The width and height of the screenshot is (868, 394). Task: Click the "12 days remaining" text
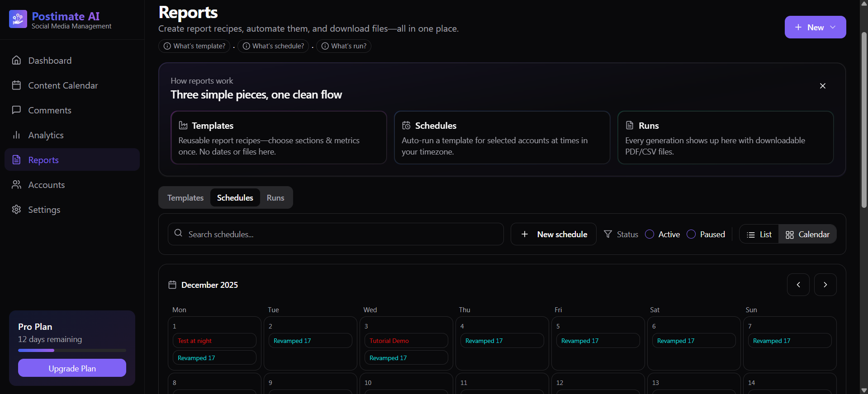(x=50, y=339)
